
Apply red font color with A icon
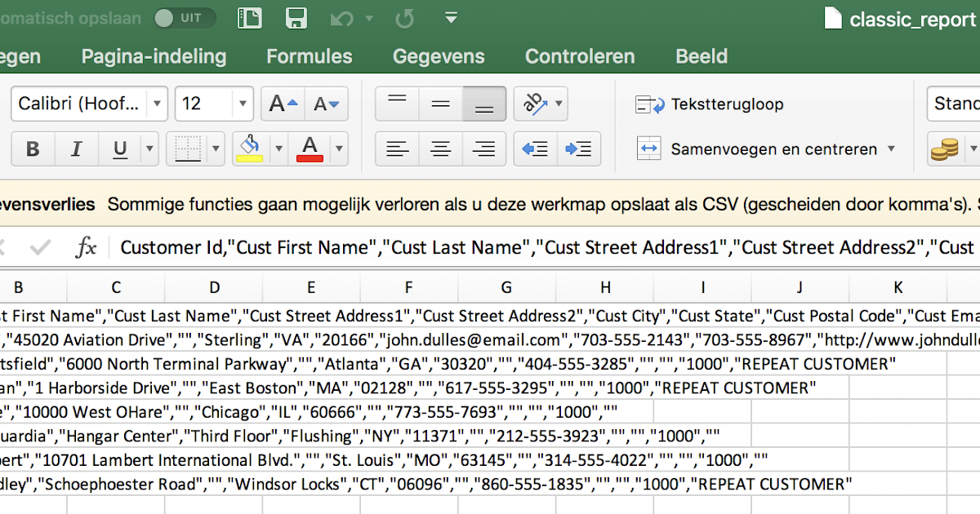[310, 148]
